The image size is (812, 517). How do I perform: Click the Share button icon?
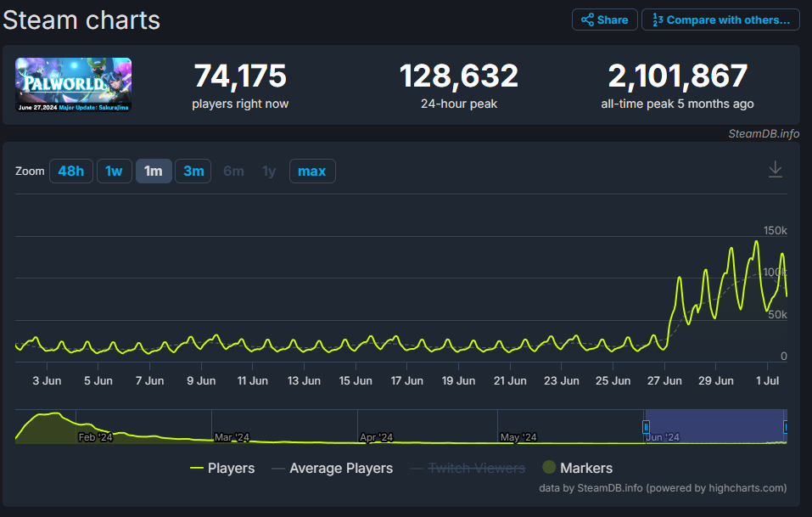pyautogui.click(x=587, y=20)
